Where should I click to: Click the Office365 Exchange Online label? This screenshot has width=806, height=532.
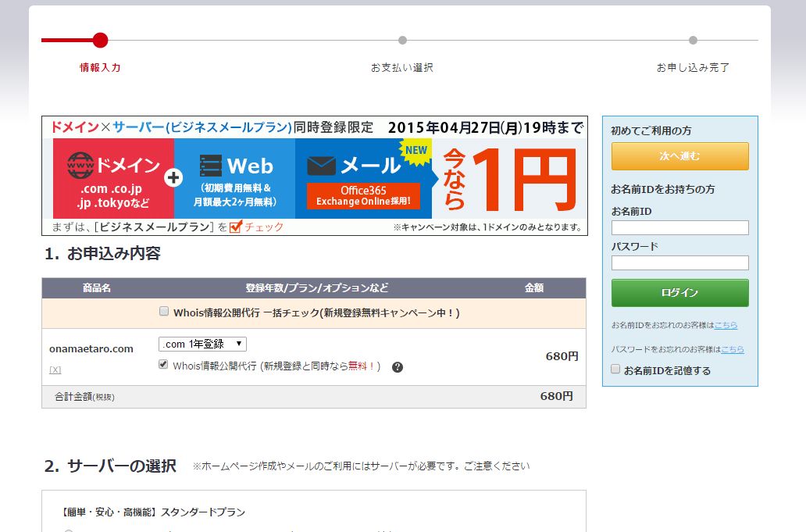coord(363,196)
